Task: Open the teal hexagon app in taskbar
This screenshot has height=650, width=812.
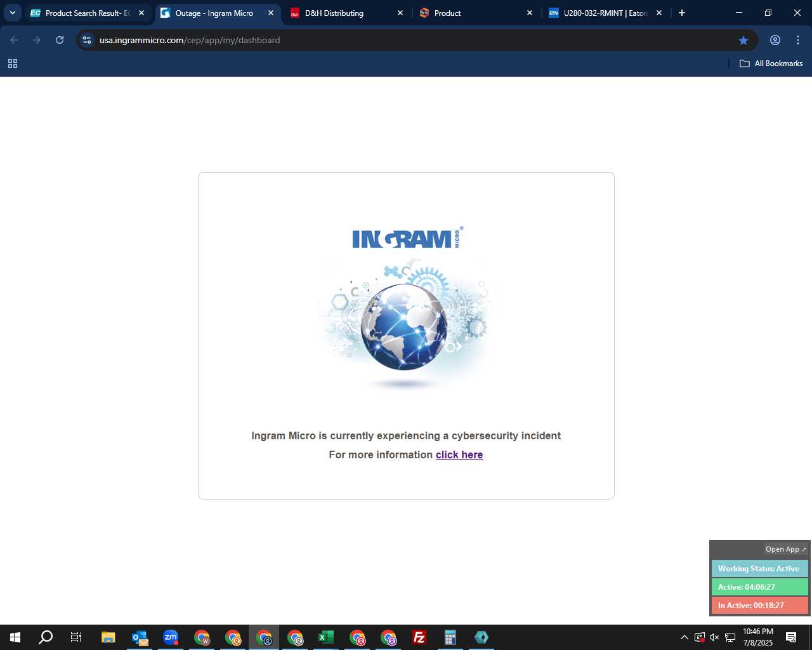Action: coord(481,637)
